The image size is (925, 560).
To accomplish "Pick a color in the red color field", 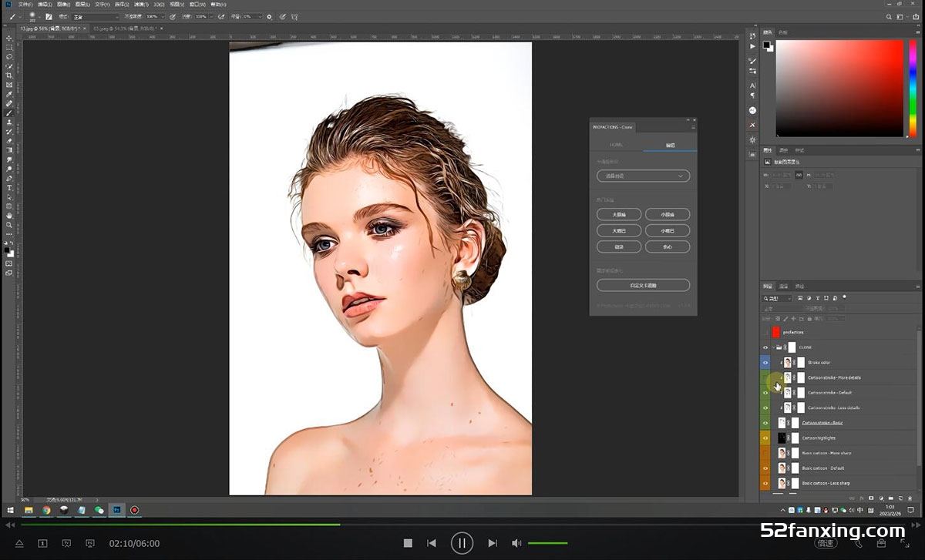I will point(839,87).
